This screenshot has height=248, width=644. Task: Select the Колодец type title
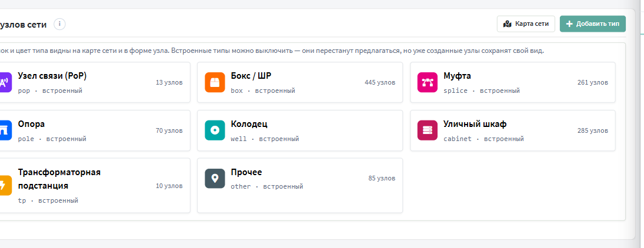coord(249,124)
